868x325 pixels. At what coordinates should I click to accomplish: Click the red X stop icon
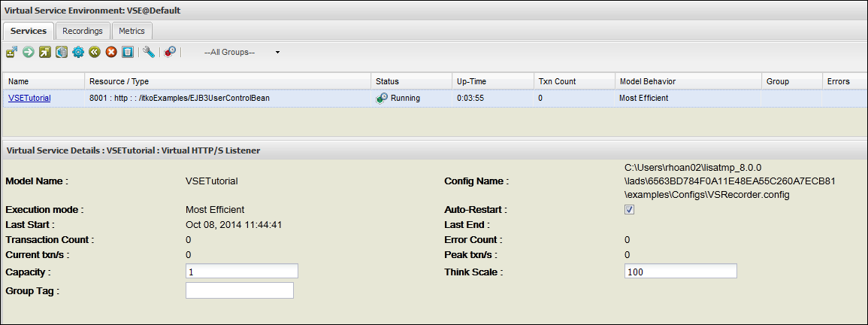[111, 52]
